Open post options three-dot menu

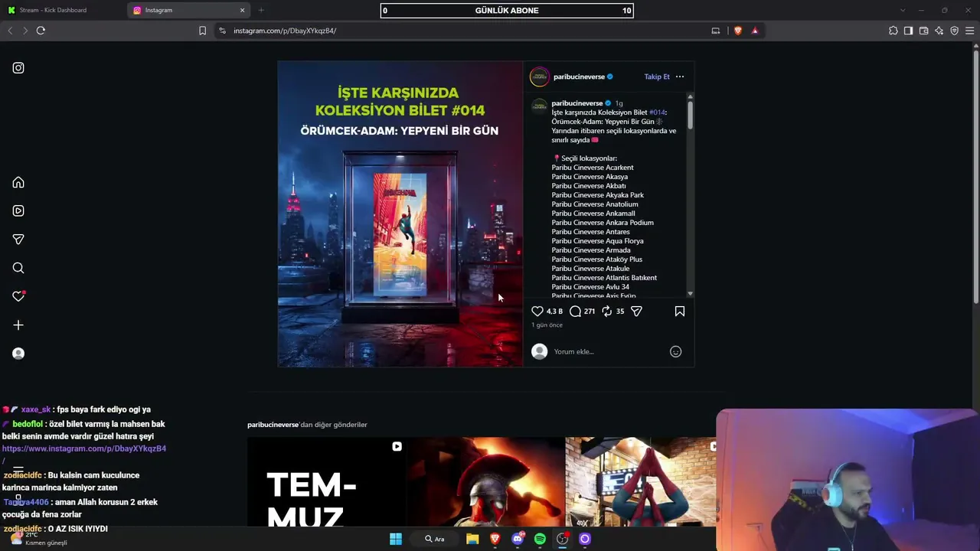coord(680,77)
